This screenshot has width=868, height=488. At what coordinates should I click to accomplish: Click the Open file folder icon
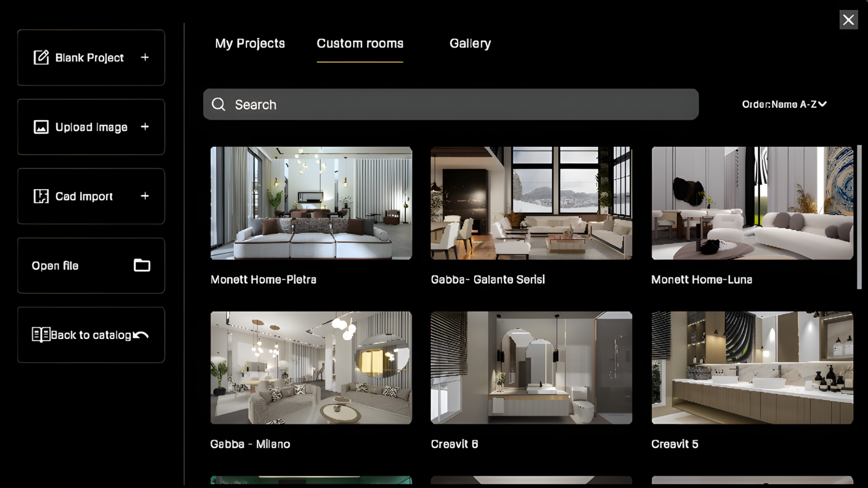142,265
